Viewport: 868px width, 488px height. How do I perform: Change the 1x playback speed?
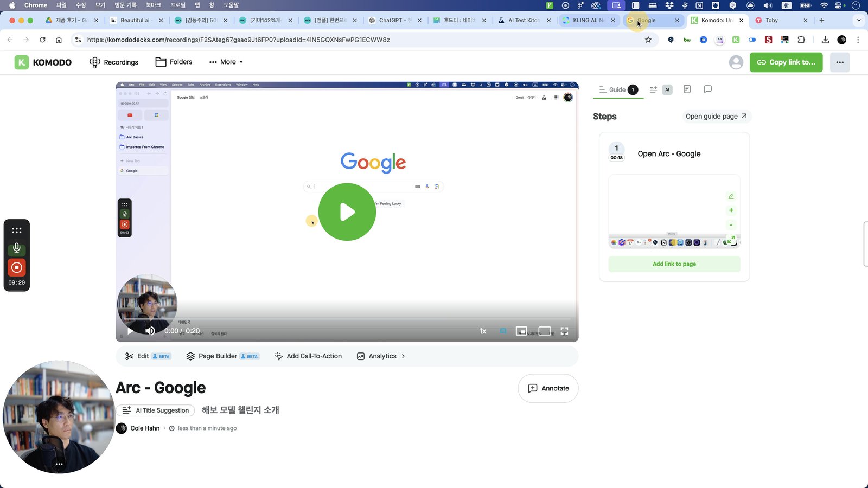coord(483,331)
